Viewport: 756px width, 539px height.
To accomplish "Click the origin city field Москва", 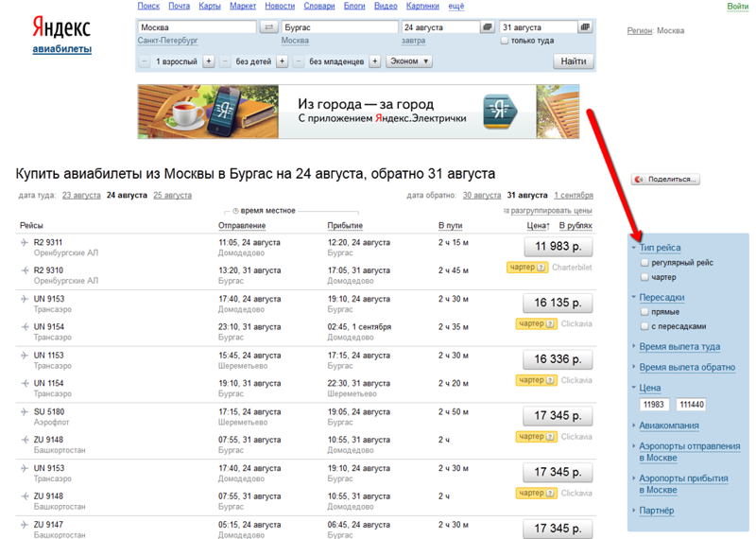I will click(197, 27).
